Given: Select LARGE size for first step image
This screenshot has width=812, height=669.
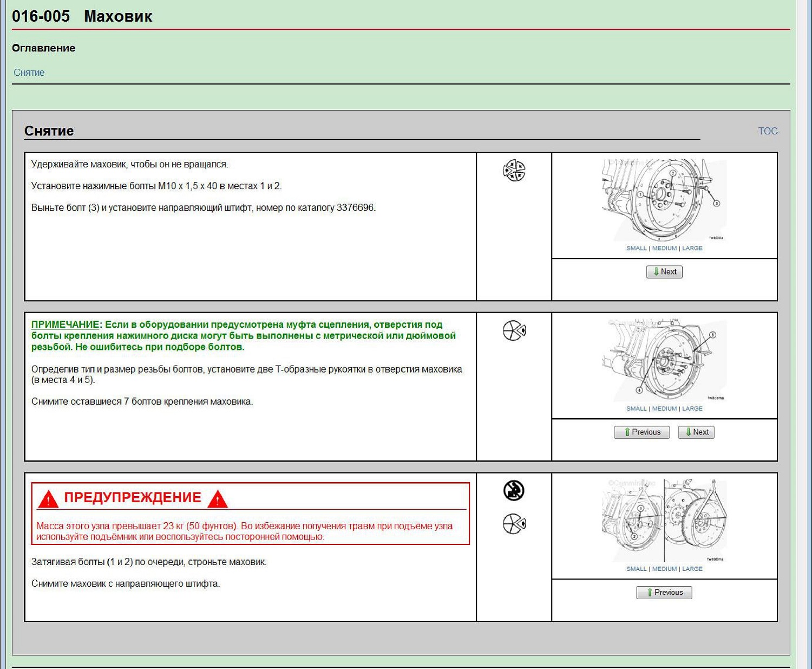Looking at the screenshot, I should [x=692, y=248].
